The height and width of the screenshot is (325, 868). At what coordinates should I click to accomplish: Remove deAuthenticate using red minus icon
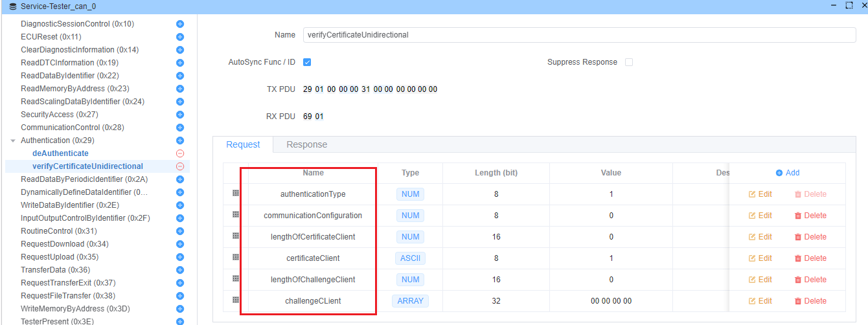click(180, 153)
